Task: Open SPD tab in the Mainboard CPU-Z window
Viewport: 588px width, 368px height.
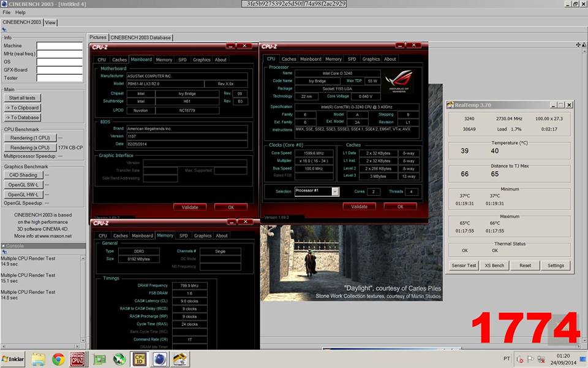Action: 183,59
